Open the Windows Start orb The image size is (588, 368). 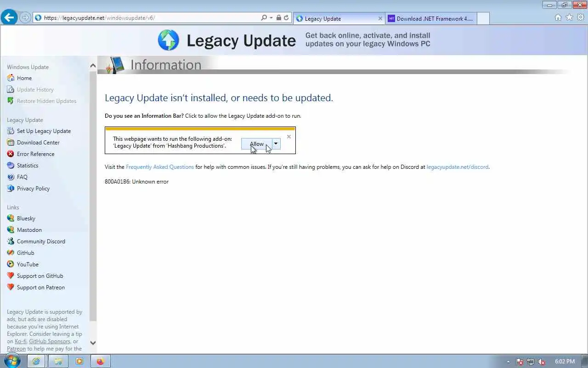[12, 361]
